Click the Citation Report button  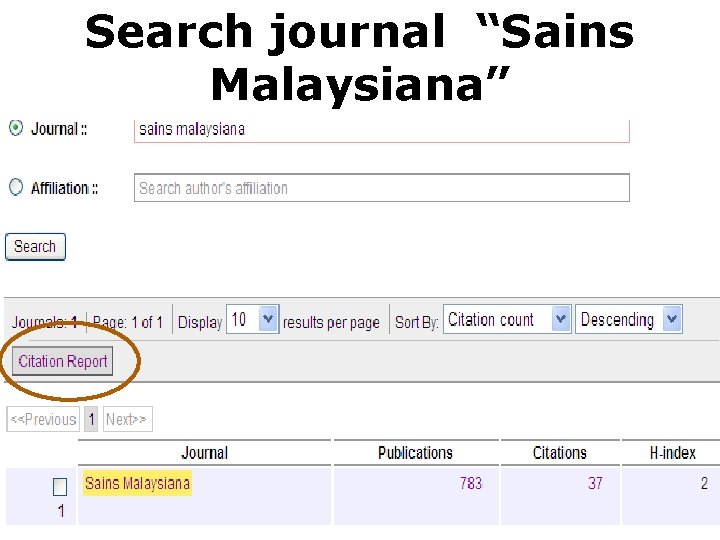pyautogui.click(x=62, y=361)
